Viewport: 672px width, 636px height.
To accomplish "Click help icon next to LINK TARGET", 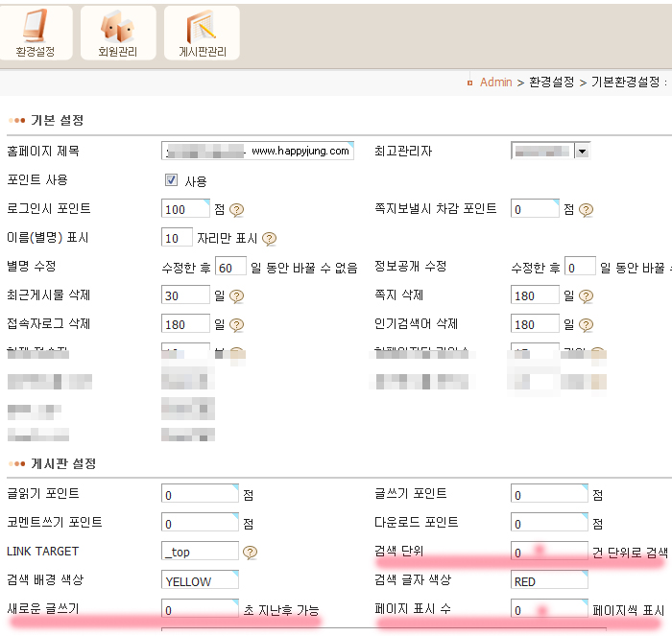I will 251,552.
